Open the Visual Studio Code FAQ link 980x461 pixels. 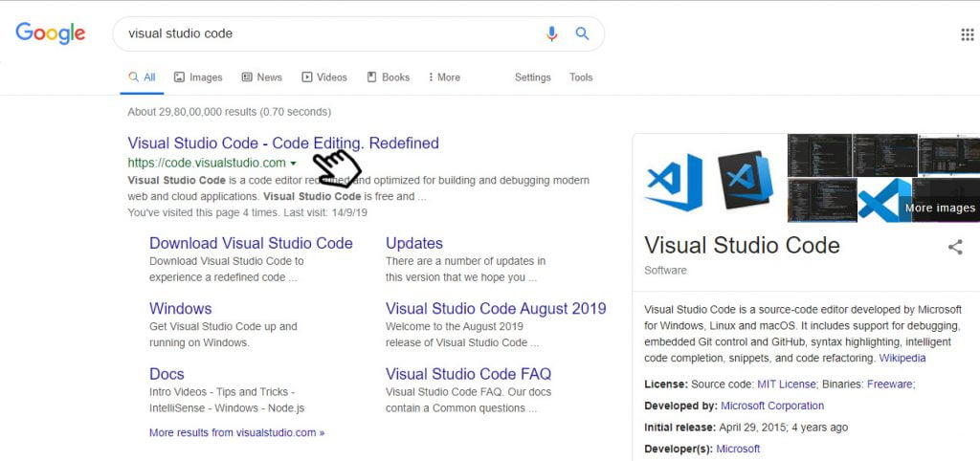coord(468,374)
